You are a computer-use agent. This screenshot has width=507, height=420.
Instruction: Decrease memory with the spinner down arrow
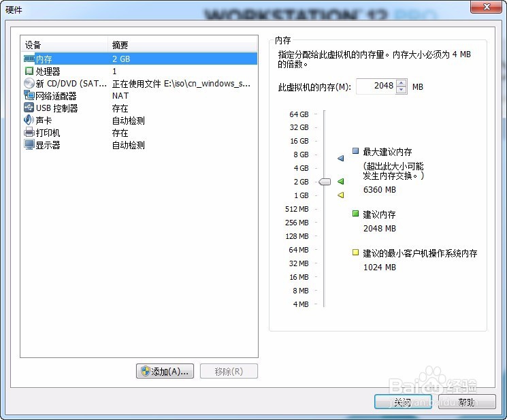(401, 90)
